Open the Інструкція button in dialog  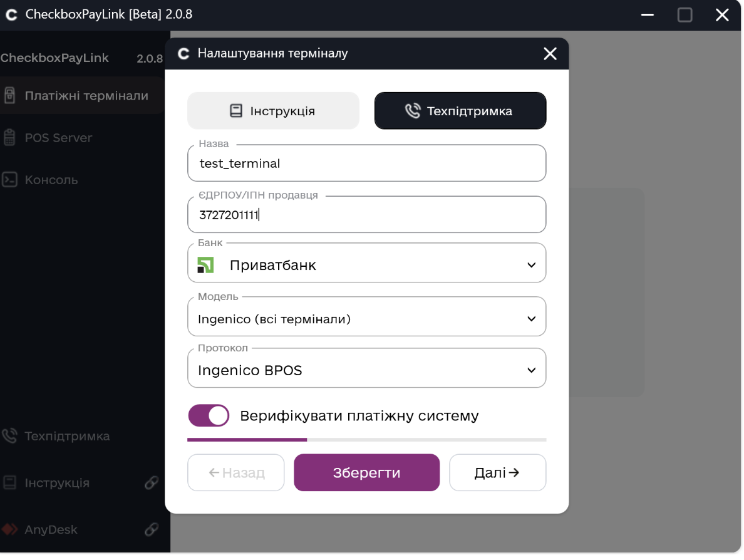273,111
